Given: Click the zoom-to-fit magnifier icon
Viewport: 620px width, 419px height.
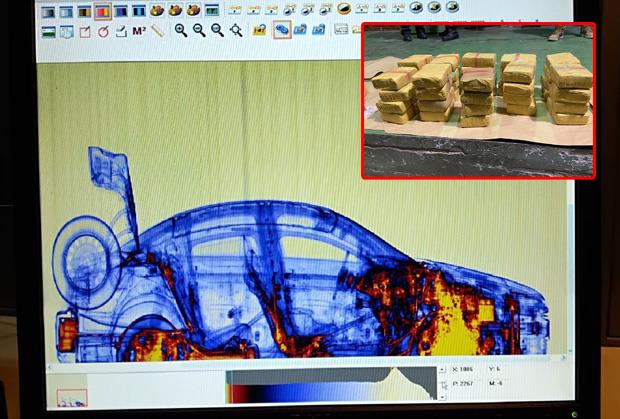Looking at the screenshot, I should (236, 31).
